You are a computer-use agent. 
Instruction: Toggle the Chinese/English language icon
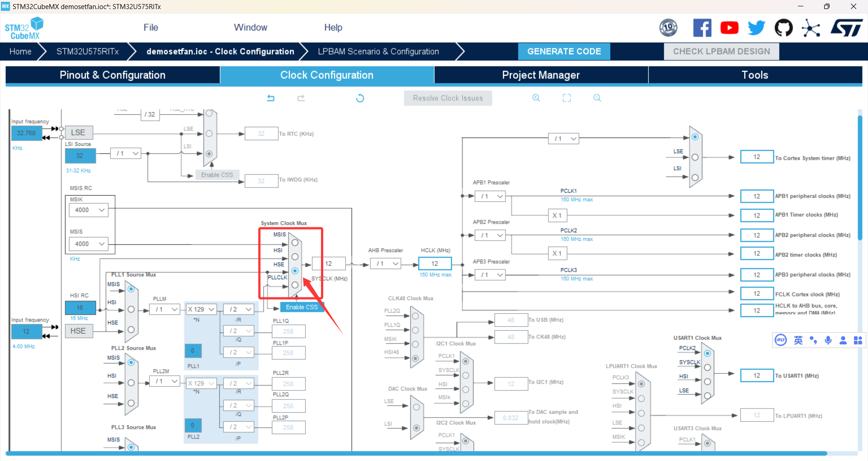pos(798,340)
